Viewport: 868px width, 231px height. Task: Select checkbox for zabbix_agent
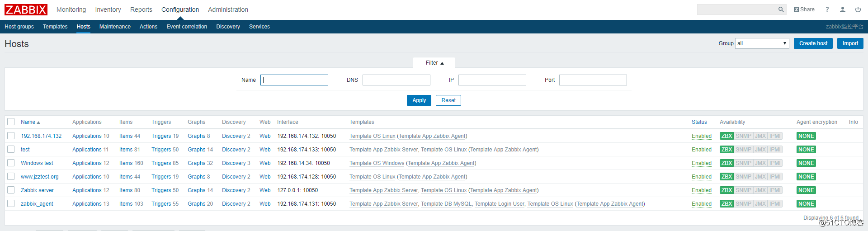tap(11, 203)
